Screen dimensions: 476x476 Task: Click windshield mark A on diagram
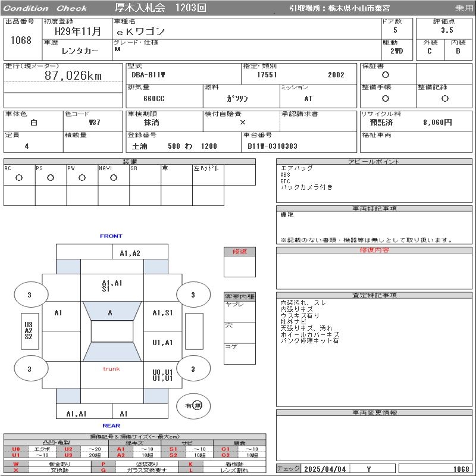click(110, 313)
